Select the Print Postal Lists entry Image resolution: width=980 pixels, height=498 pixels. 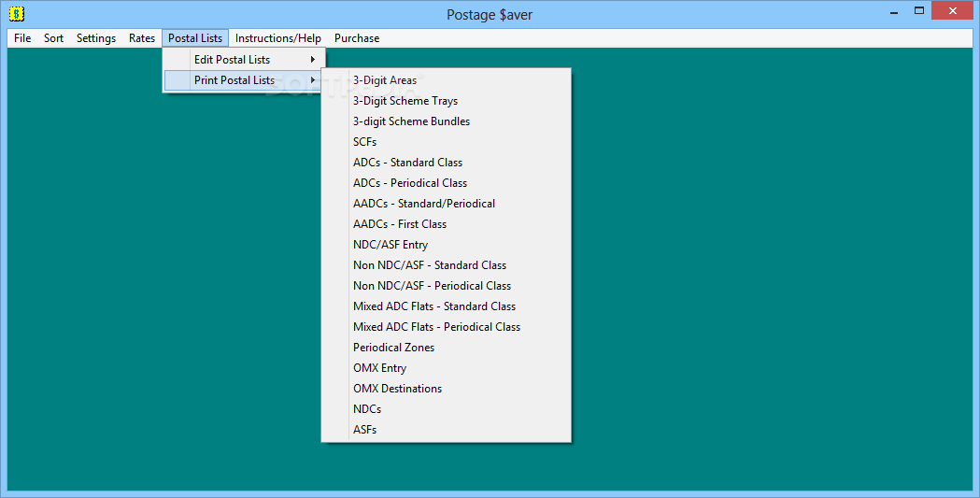(x=244, y=80)
